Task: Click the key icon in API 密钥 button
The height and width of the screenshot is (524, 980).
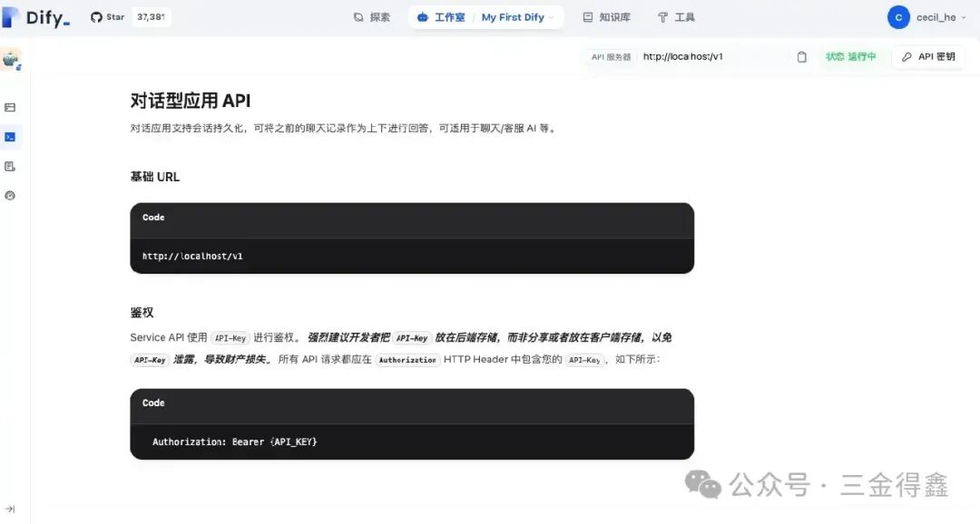Action: tap(906, 57)
